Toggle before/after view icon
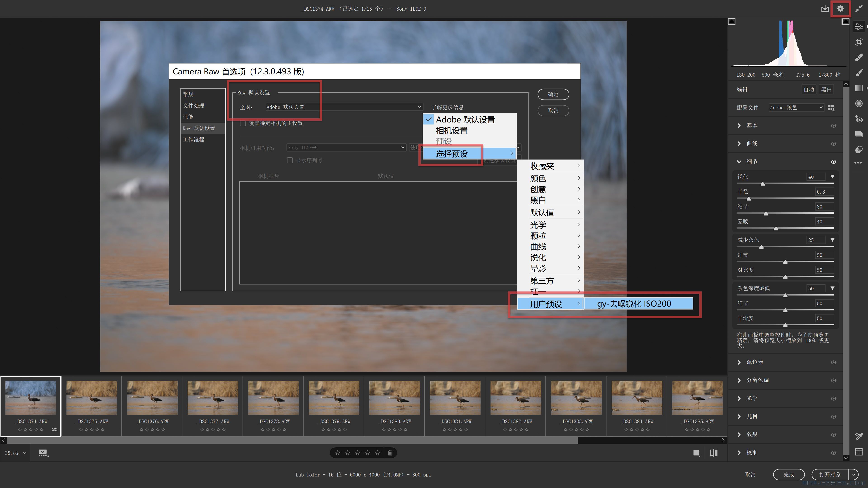868x488 pixels. (x=714, y=453)
